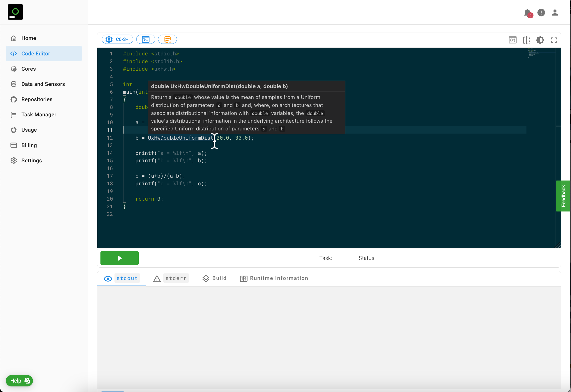Open the C0-S+ core selector chip
This screenshot has height=392, width=571.
(x=117, y=39)
